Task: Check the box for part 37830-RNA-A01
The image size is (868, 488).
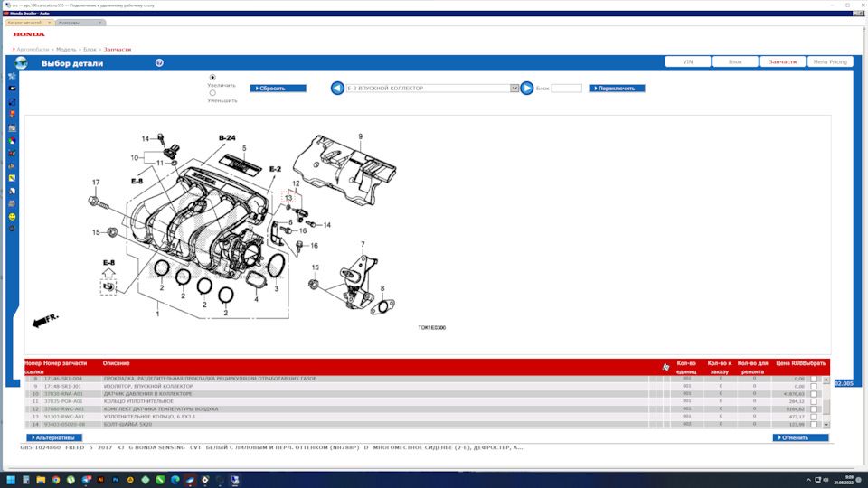Action: click(813, 394)
